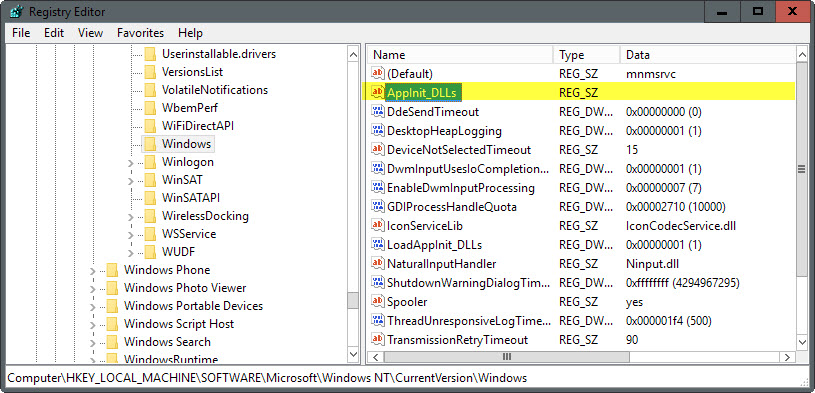Expand the Windows Photo Viewer key
The height and width of the screenshot is (393, 815).
[93, 288]
